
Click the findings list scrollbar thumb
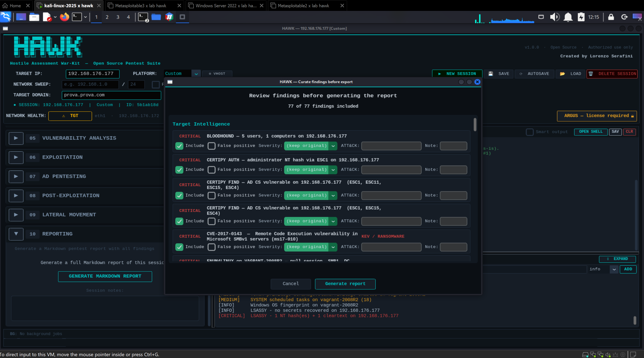(x=475, y=125)
